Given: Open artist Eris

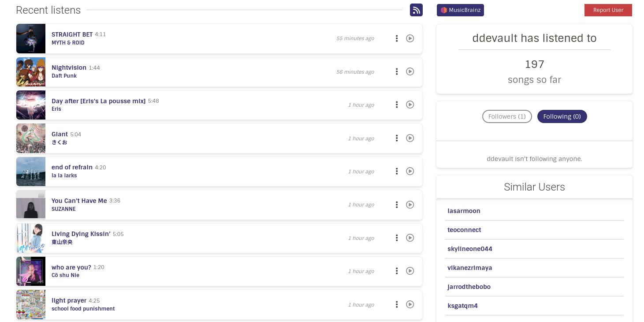Looking at the screenshot, I should click(56, 109).
